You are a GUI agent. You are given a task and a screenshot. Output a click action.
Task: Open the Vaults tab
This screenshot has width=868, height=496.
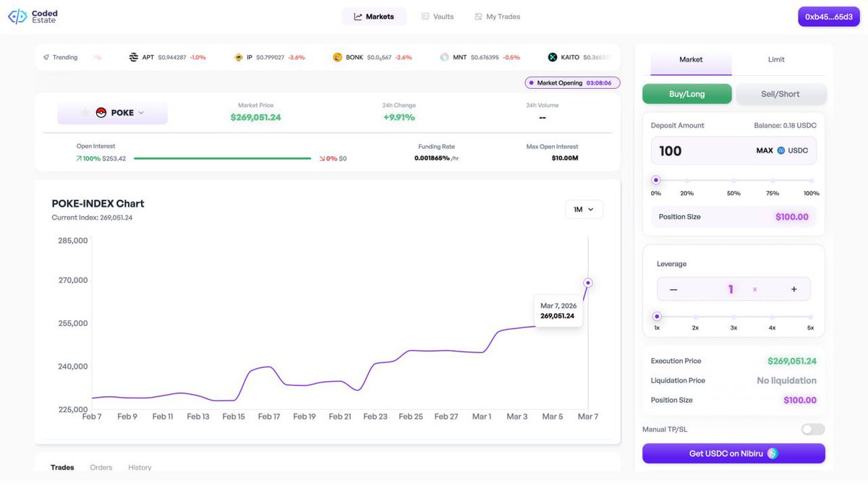pyautogui.click(x=438, y=17)
